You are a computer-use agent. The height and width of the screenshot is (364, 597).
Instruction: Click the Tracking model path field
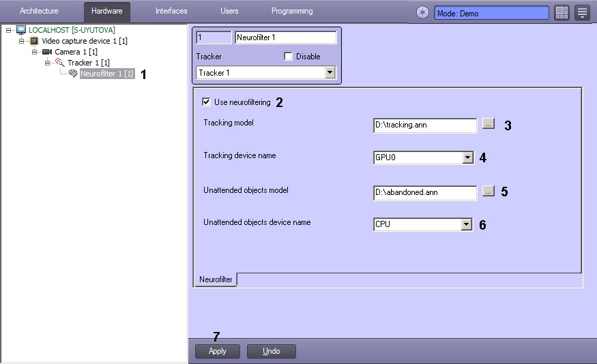coord(425,125)
